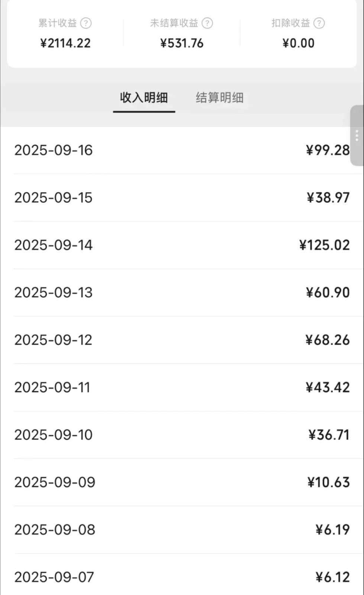Select the 2025-09-13 income entry
The height and width of the screenshot is (595, 364).
click(x=182, y=293)
